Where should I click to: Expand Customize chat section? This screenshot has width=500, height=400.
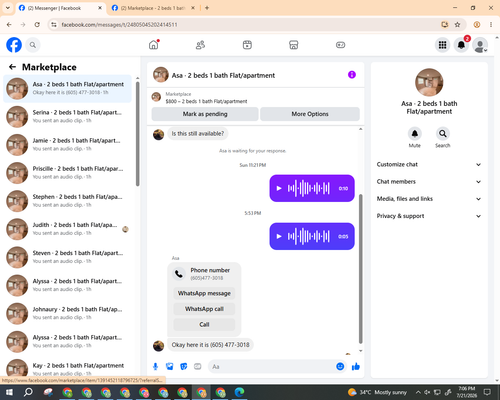[x=429, y=164]
